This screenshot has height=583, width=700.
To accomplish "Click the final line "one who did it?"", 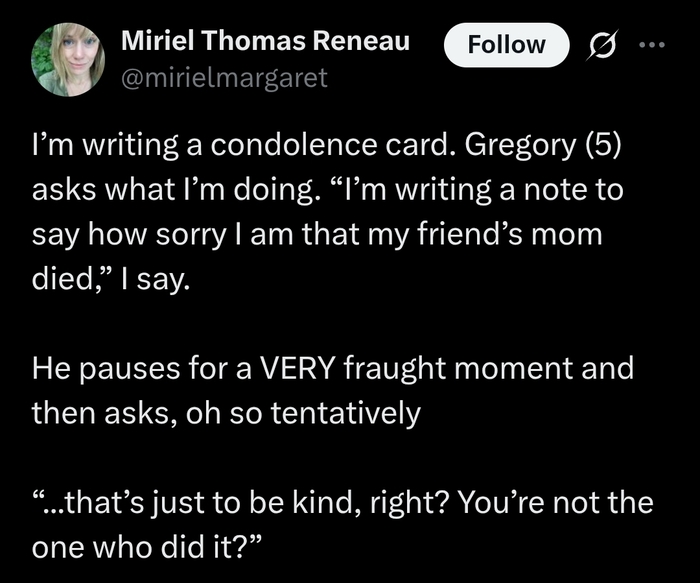I will (147, 547).
